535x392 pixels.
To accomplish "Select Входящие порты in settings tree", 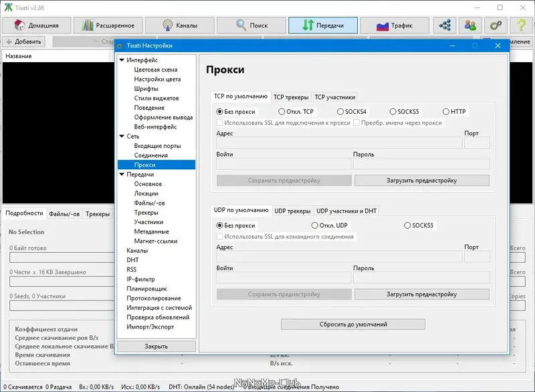I will click(x=157, y=146).
